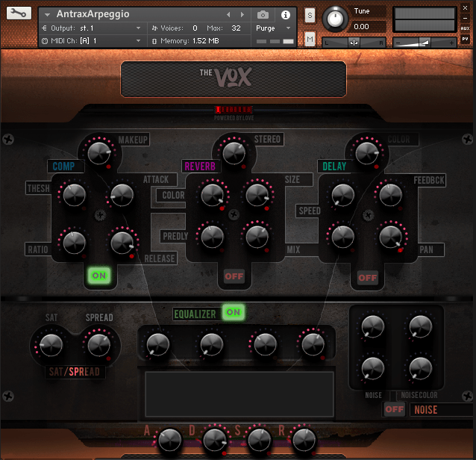The image size is (476, 460).
Task: Click the envelope Sustain (S) knob
Action: (x=259, y=440)
